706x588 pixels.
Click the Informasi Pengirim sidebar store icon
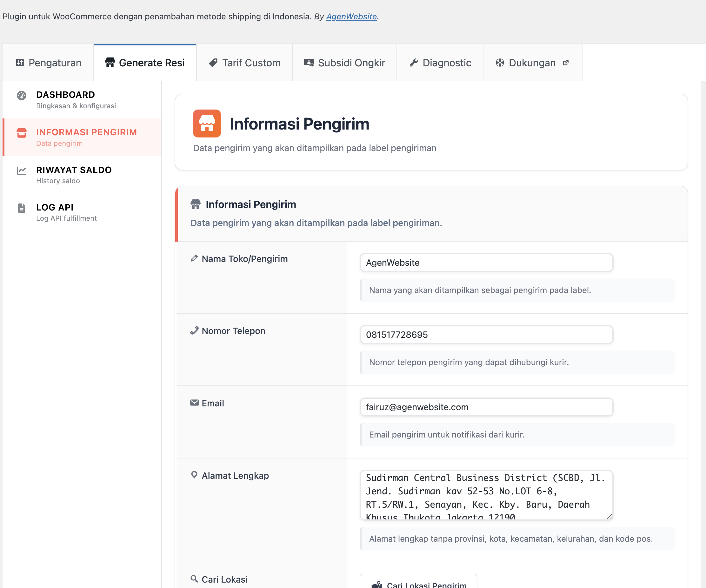click(x=22, y=133)
